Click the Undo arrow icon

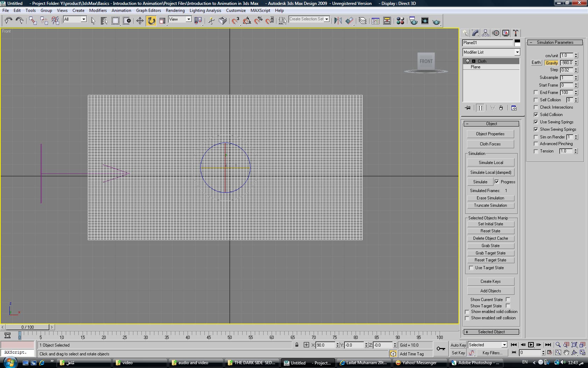tap(8, 21)
